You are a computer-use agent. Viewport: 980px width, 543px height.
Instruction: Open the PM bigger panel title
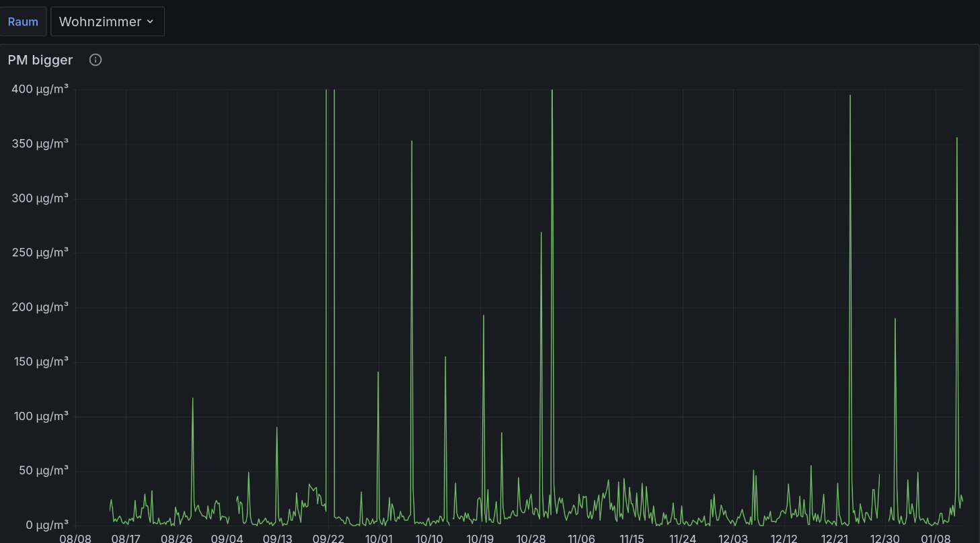[x=40, y=60]
